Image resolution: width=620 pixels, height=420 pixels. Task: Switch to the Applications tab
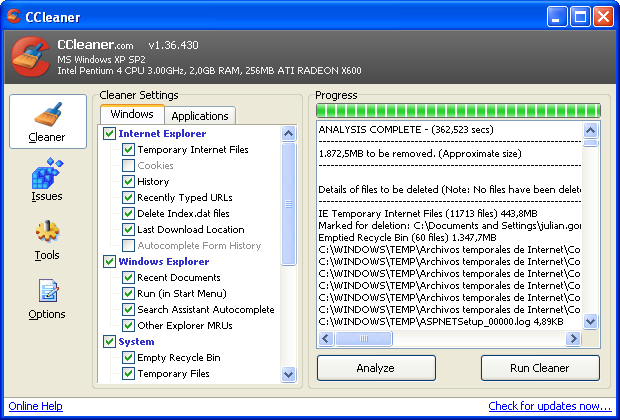click(200, 116)
